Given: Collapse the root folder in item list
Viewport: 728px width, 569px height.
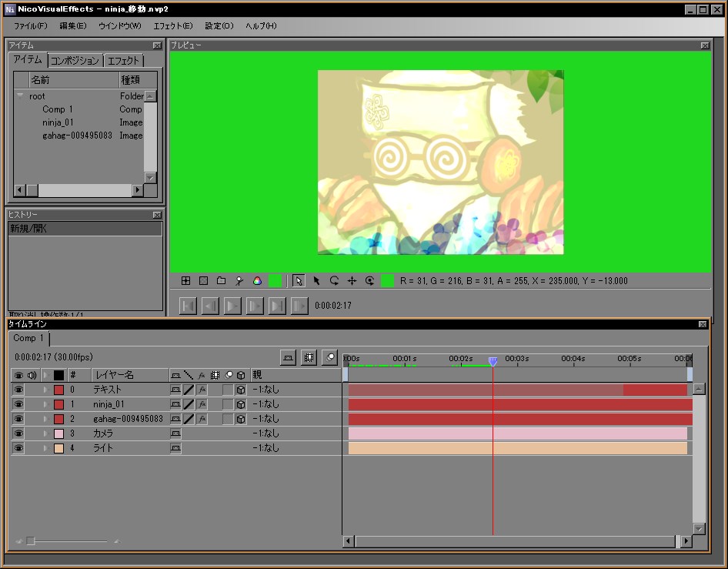Looking at the screenshot, I should 20,95.
